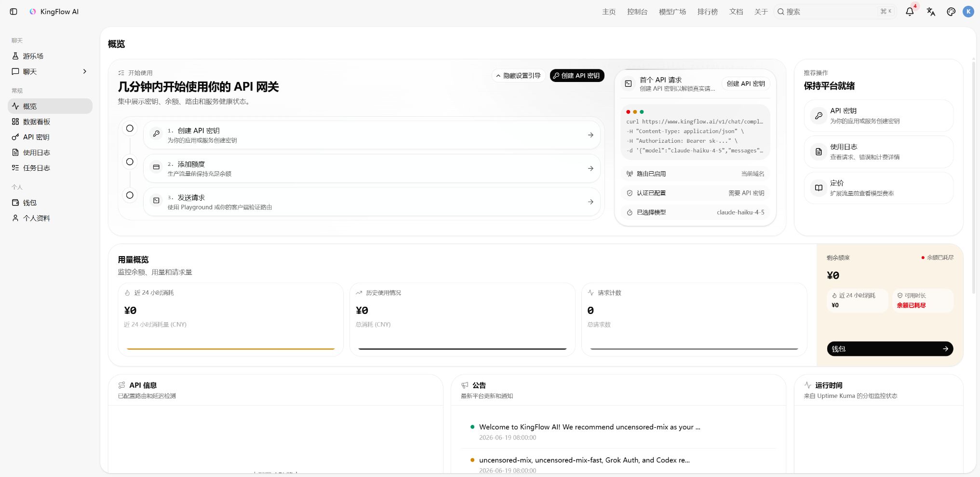Click the 2026-06-19 08:00:00 date under Welcome

(x=508, y=437)
